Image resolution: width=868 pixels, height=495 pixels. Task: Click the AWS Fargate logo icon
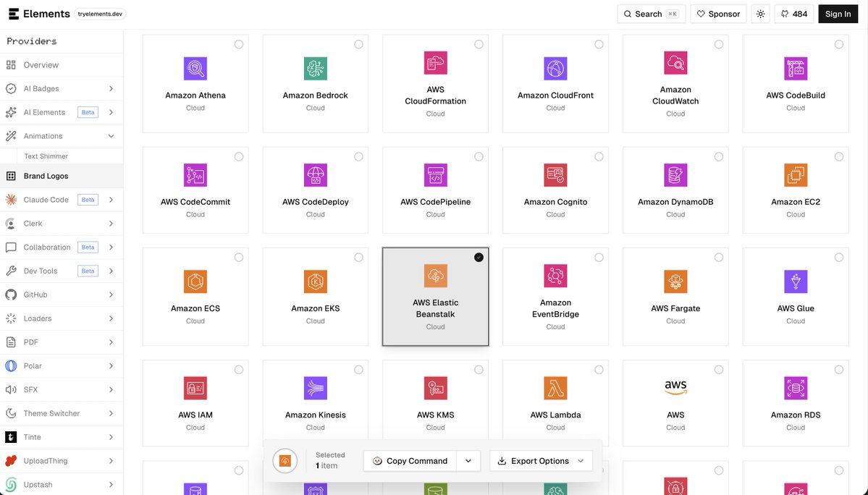click(x=675, y=282)
